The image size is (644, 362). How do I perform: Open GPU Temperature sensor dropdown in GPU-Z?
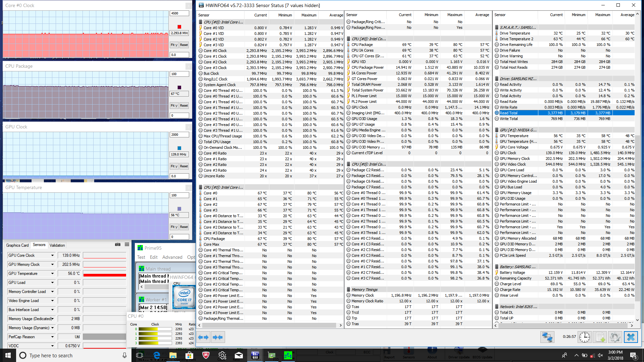pos(52,274)
